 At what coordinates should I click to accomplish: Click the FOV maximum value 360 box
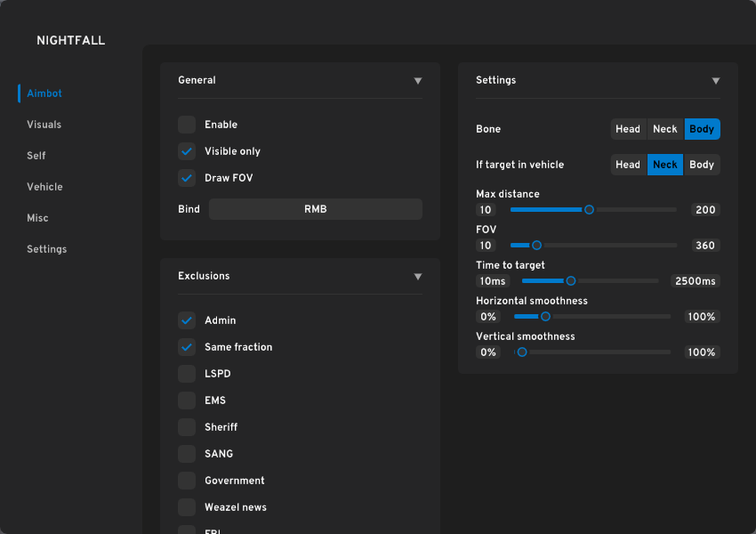705,246
